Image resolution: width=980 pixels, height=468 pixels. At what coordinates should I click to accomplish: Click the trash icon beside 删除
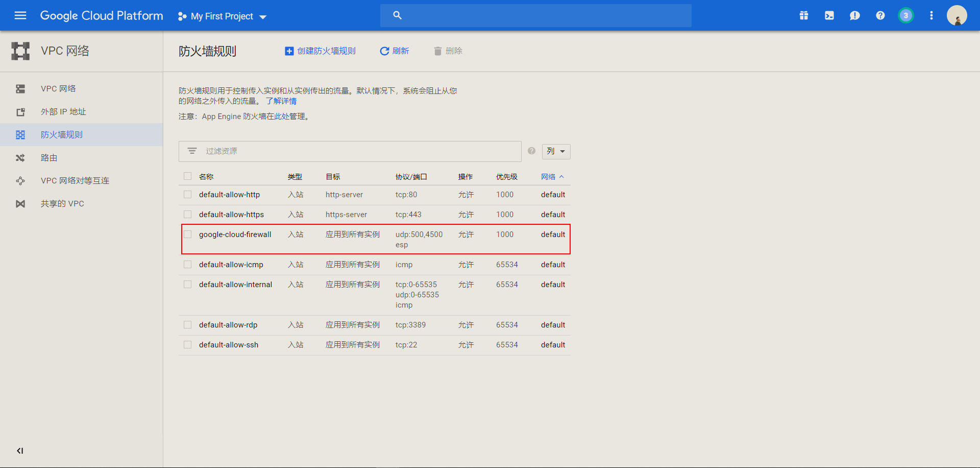(437, 51)
